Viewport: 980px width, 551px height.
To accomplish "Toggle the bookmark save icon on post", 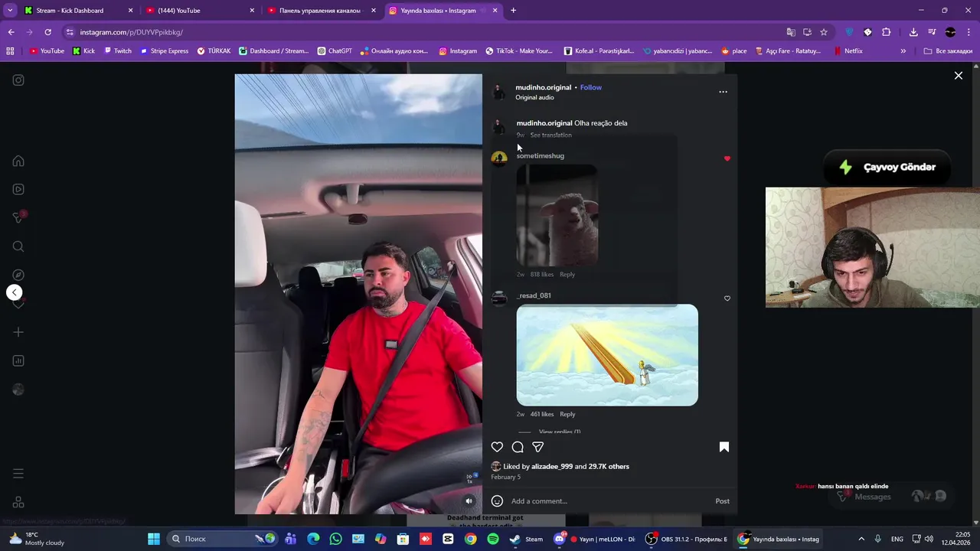I will (x=724, y=447).
